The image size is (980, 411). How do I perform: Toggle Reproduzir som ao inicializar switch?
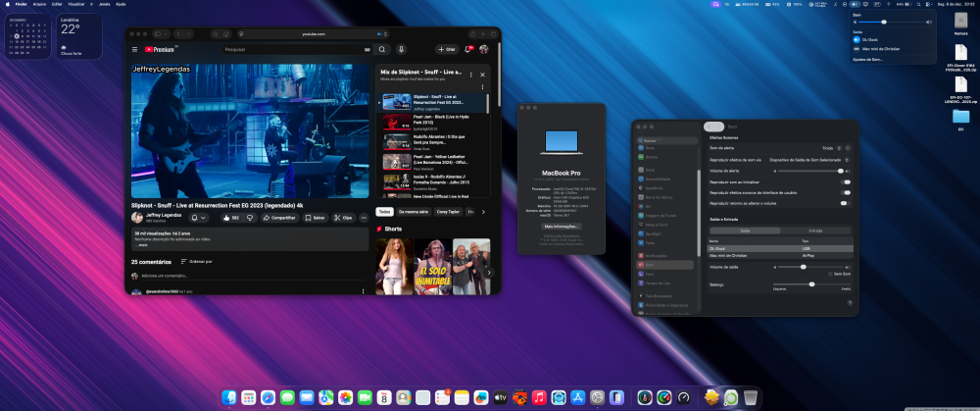(x=846, y=182)
